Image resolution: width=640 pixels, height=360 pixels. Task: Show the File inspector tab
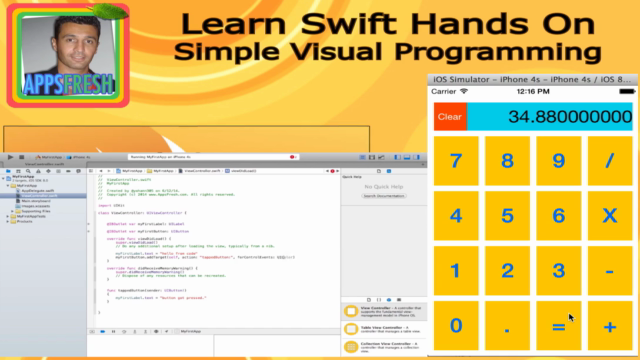click(379, 171)
